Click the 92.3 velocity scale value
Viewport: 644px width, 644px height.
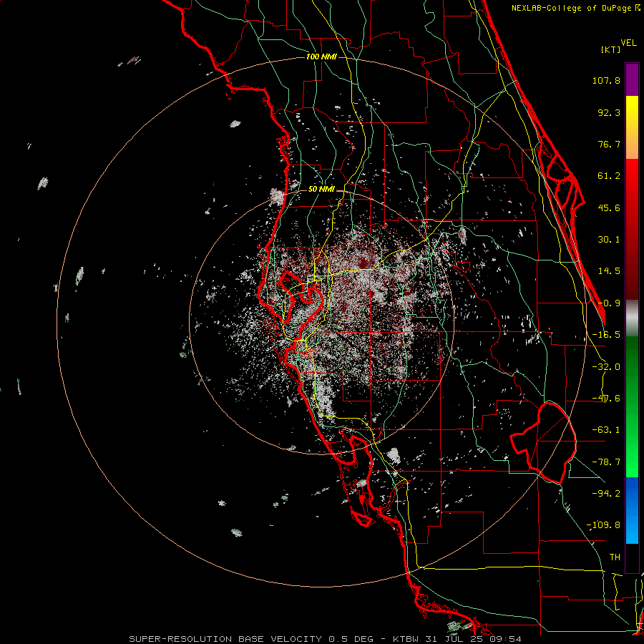(x=609, y=112)
